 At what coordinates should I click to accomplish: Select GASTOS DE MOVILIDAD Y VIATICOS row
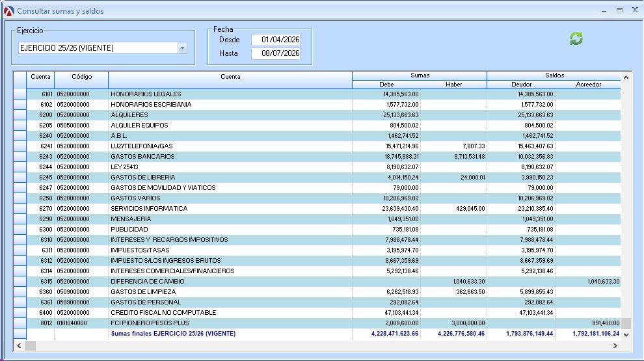coord(317,188)
